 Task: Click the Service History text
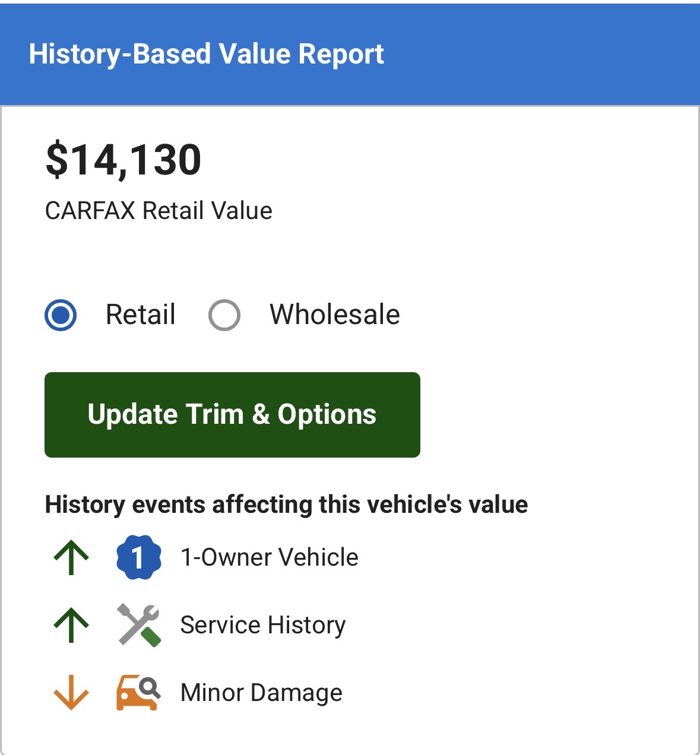click(x=263, y=625)
